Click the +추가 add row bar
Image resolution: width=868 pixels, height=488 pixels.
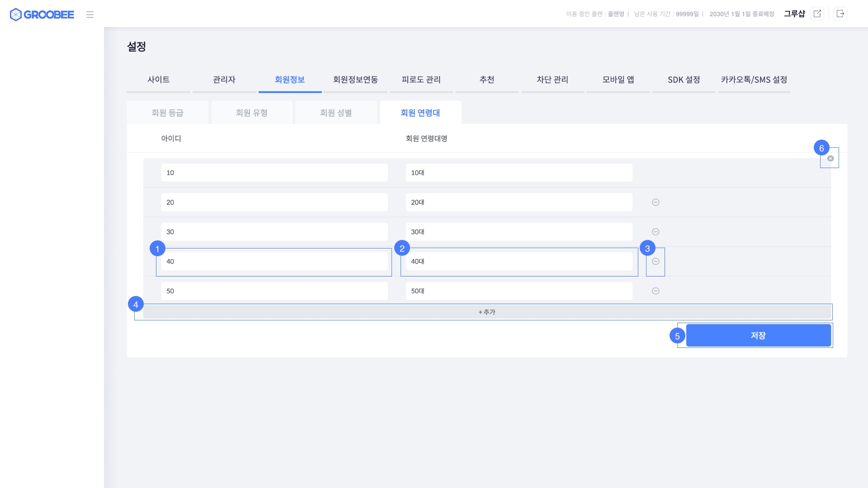[x=487, y=312]
